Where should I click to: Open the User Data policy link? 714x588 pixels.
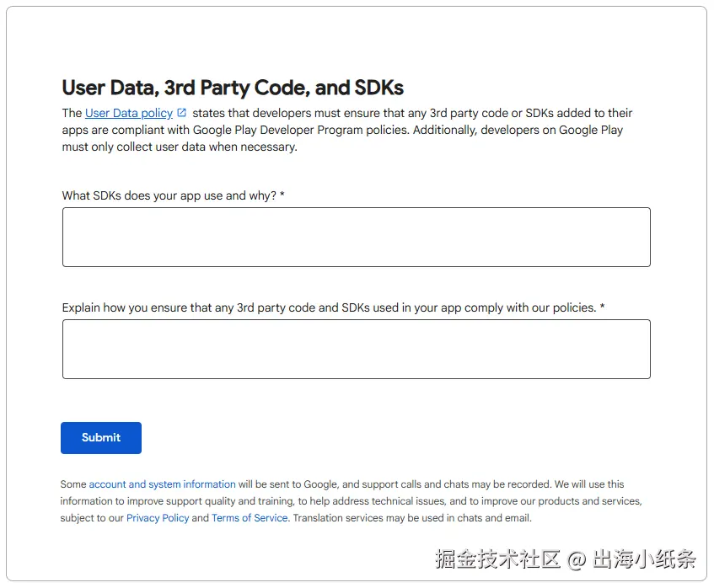click(129, 113)
